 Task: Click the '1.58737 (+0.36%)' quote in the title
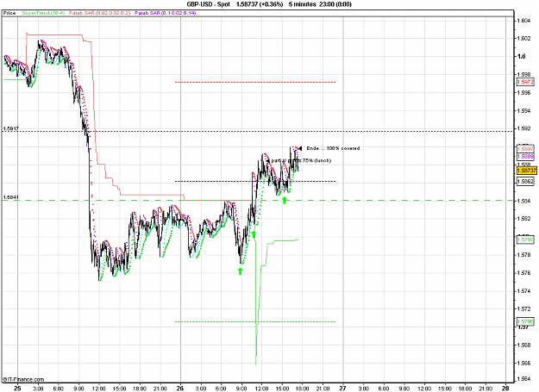tap(260, 4)
